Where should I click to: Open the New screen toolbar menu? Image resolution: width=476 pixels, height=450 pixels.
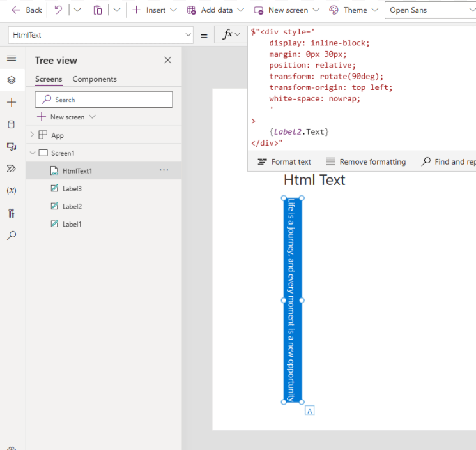click(286, 10)
